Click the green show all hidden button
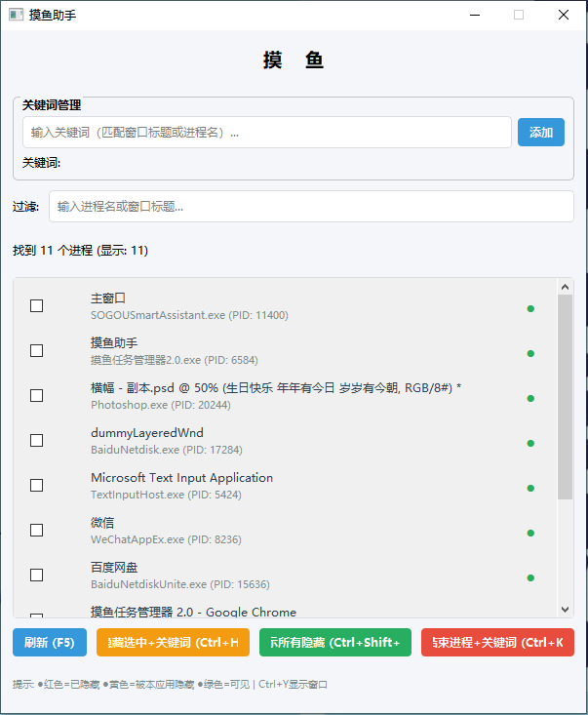 click(334, 643)
